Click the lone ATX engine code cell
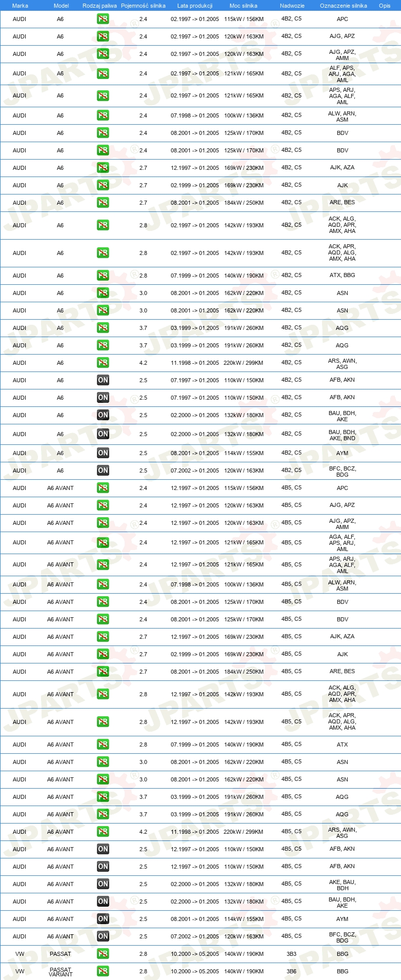Image resolution: width=401 pixels, height=980 pixels. point(343,744)
